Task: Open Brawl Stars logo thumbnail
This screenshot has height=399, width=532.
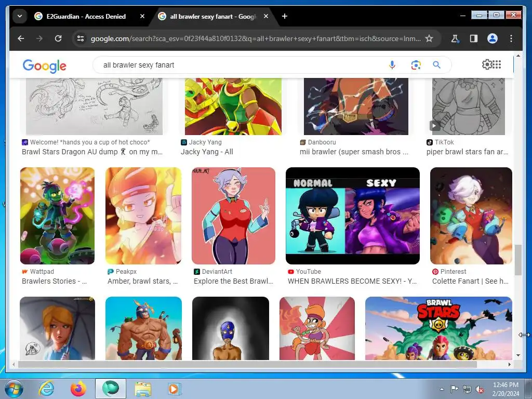Action: point(438,328)
